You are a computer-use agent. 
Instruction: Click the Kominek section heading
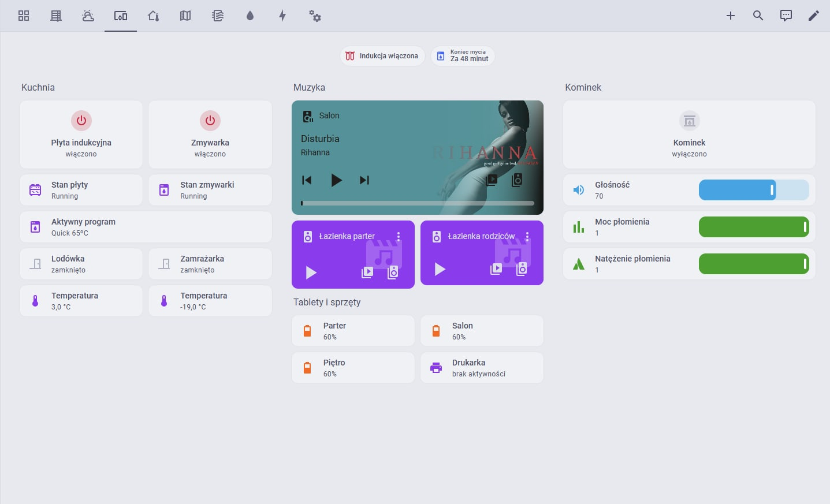tap(583, 87)
